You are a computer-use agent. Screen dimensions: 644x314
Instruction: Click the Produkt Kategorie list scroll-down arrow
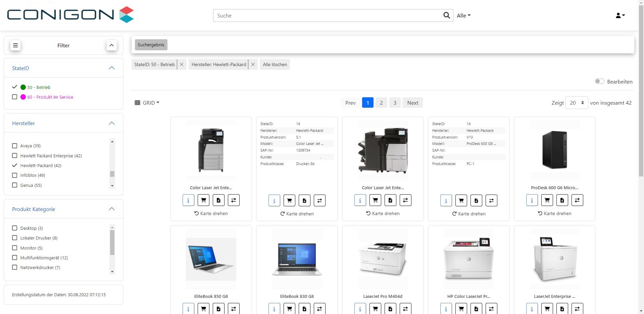(x=112, y=271)
